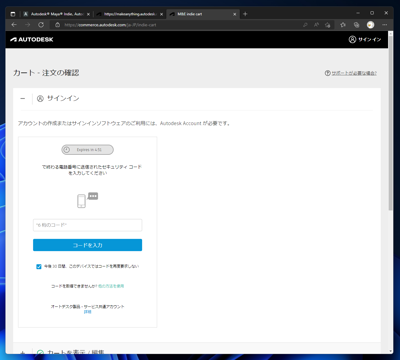
Task: Open the Collections icon in toolbar
Action: (356, 25)
